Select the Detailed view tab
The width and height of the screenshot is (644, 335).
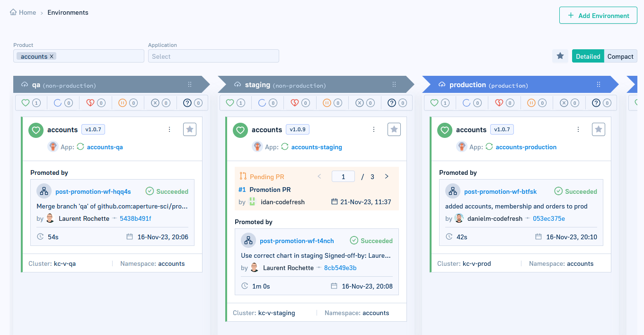pyautogui.click(x=588, y=56)
